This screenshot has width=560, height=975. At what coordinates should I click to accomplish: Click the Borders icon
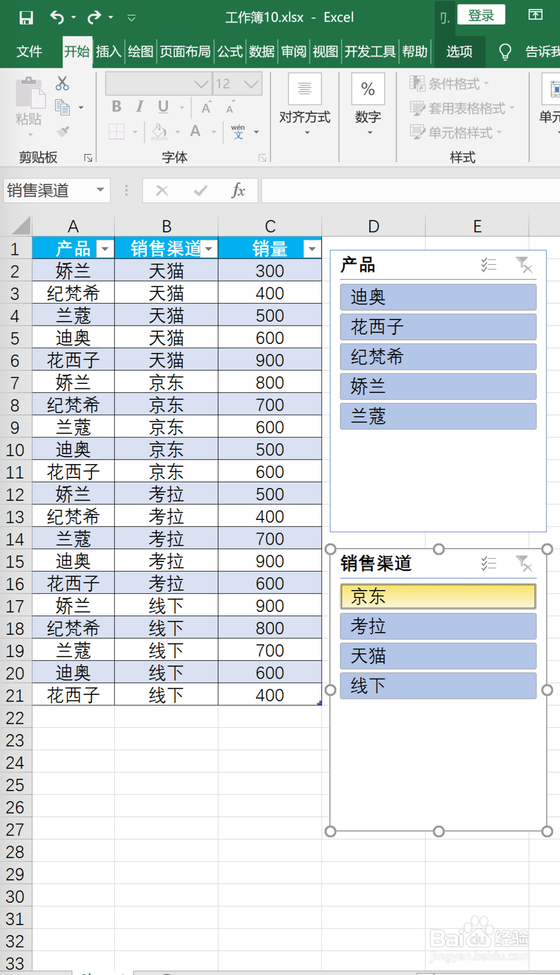click(x=116, y=132)
